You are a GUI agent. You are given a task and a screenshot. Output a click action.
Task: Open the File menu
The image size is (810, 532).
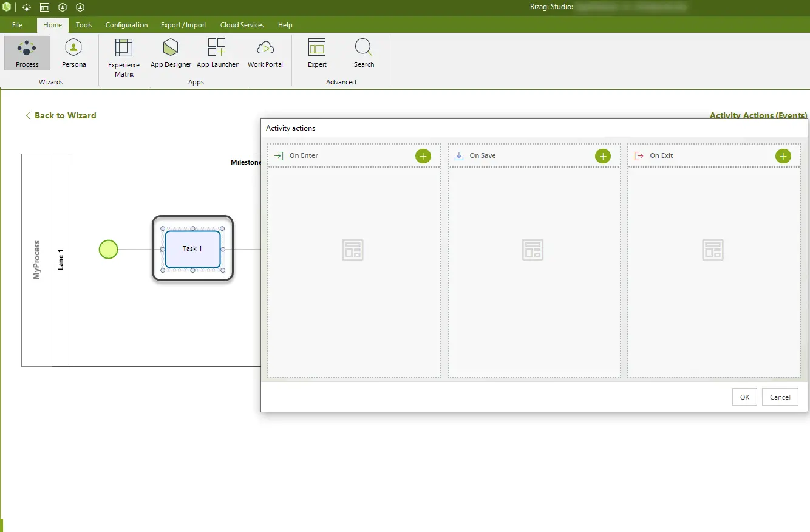pyautogui.click(x=17, y=25)
